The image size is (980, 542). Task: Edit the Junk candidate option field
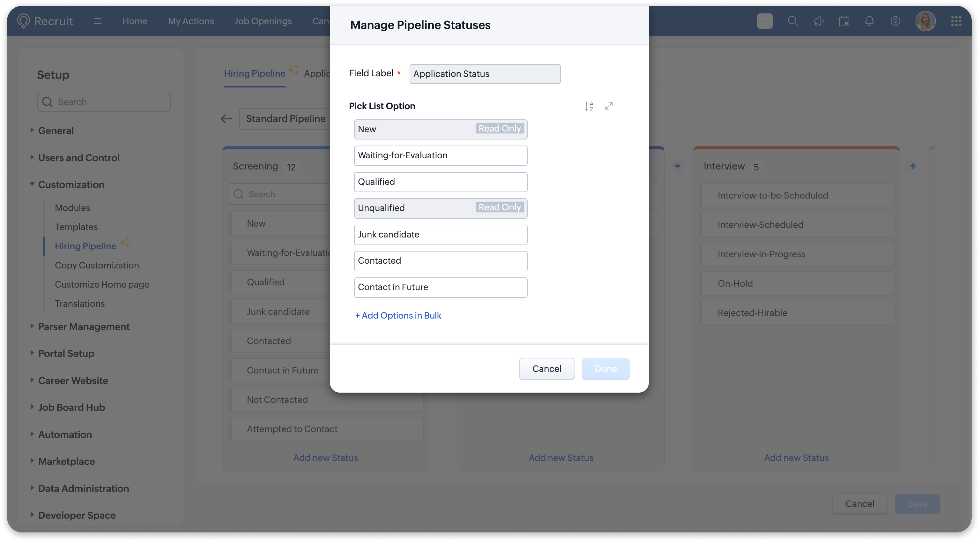coord(441,235)
